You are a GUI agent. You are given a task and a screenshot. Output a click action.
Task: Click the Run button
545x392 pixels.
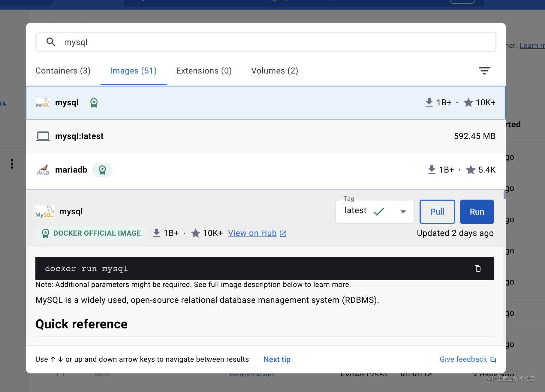(477, 212)
